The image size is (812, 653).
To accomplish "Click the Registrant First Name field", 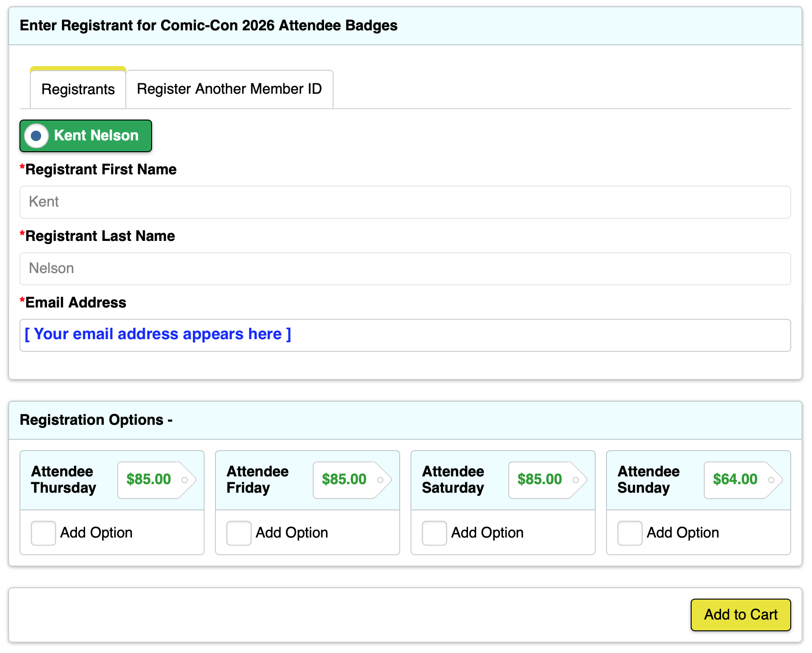I will pos(405,202).
